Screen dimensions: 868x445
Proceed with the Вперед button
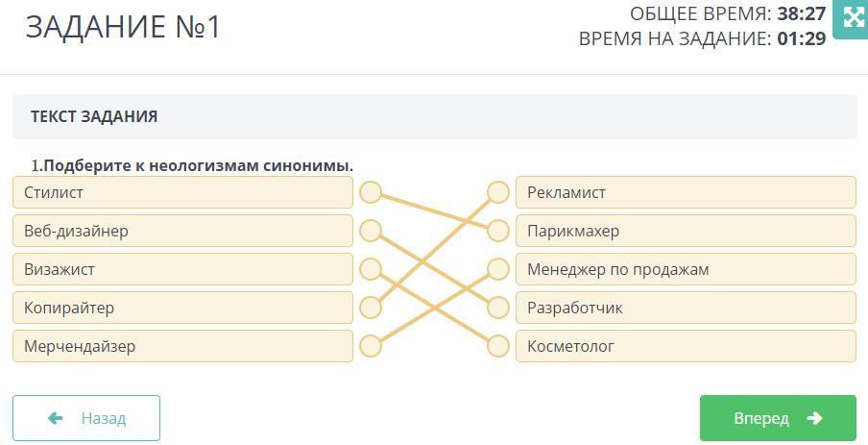(x=778, y=418)
